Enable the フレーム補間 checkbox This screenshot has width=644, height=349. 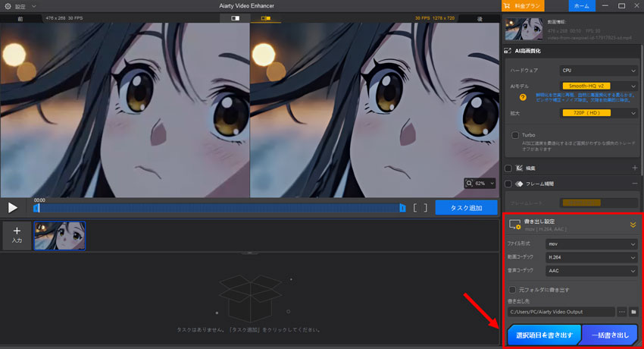point(508,184)
